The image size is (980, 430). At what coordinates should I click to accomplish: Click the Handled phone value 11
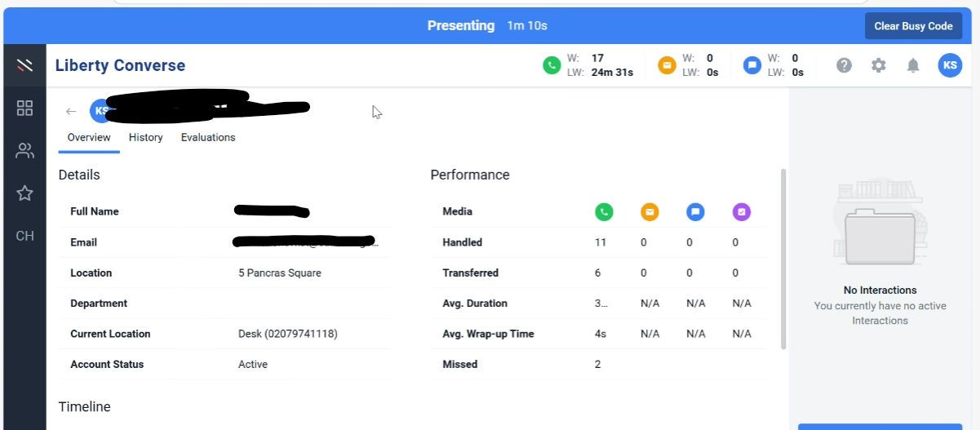[x=601, y=242]
